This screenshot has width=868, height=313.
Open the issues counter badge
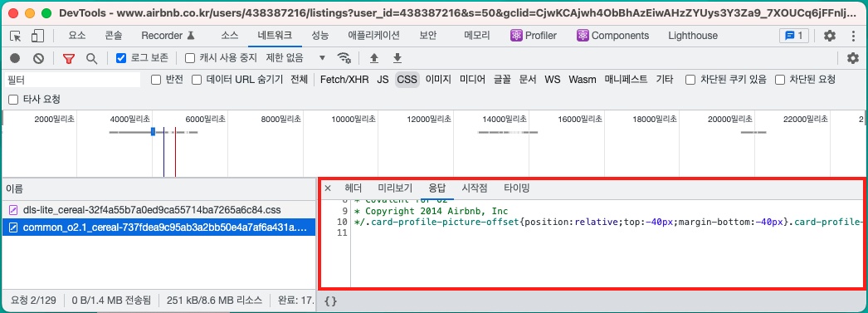pyautogui.click(x=794, y=36)
